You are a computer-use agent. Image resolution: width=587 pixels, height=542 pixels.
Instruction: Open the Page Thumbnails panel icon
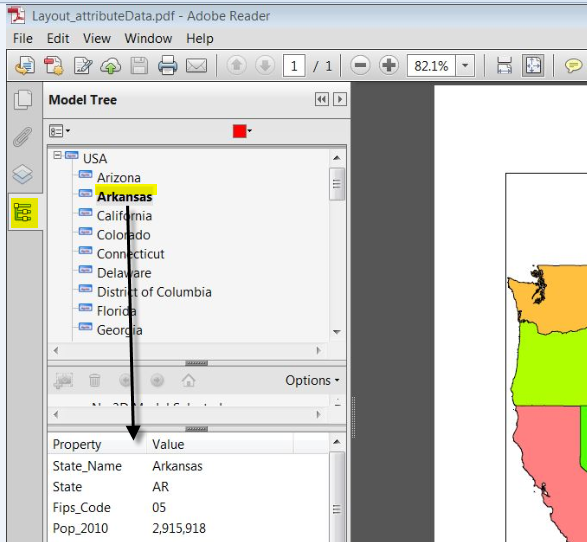click(23, 100)
